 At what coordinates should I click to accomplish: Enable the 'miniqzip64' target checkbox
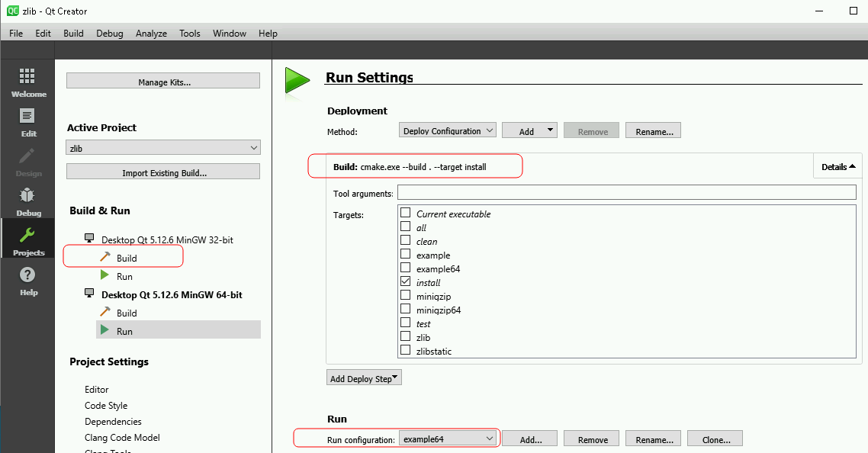coord(405,309)
